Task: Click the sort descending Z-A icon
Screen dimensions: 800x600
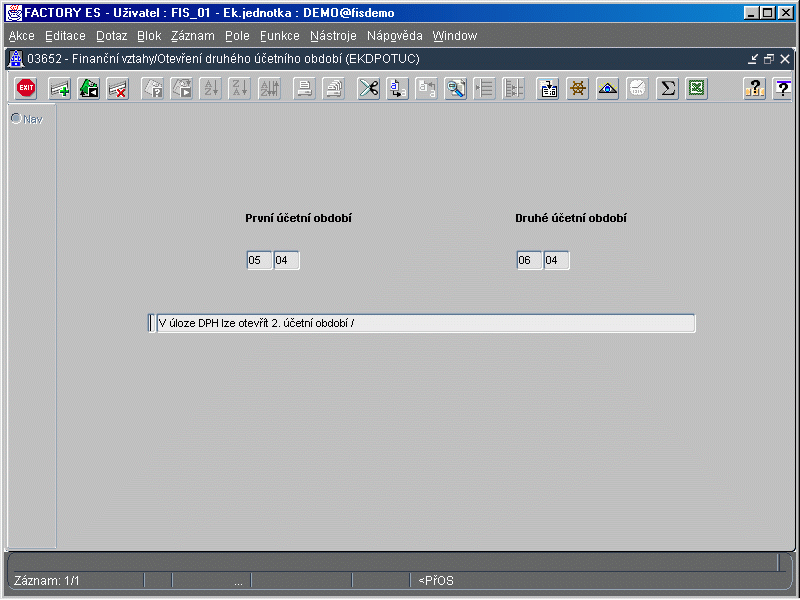Action: [240, 88]
